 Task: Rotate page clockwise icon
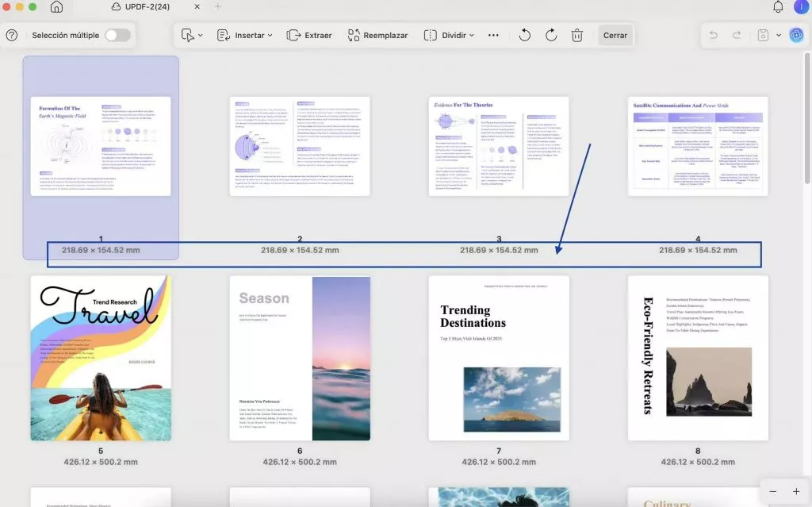point(551,35)
